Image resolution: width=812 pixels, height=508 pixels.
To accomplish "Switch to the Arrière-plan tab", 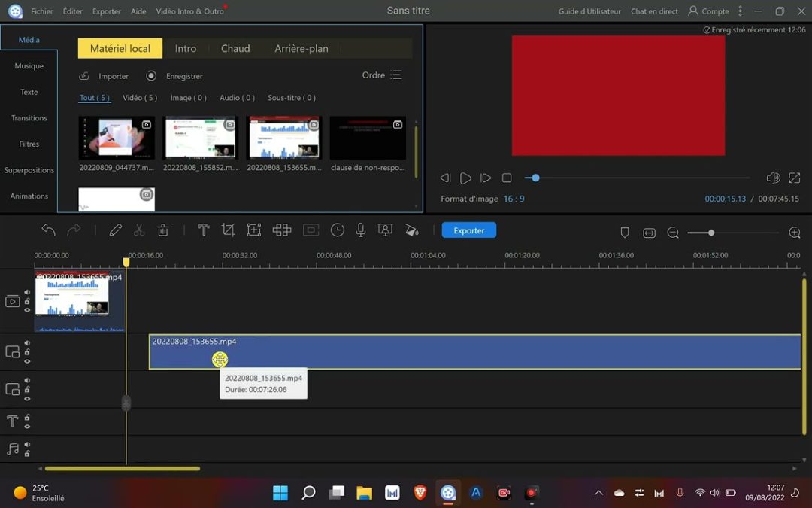I will pos(301,48).
